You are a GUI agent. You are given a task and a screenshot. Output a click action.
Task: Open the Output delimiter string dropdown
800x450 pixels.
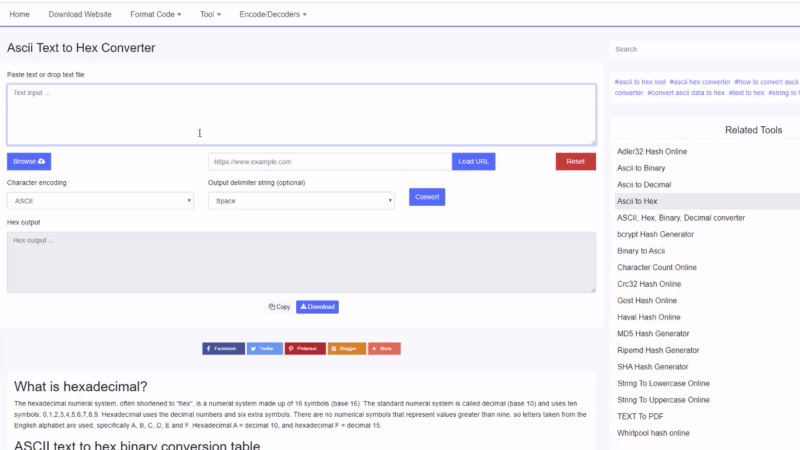coord(301,201)
